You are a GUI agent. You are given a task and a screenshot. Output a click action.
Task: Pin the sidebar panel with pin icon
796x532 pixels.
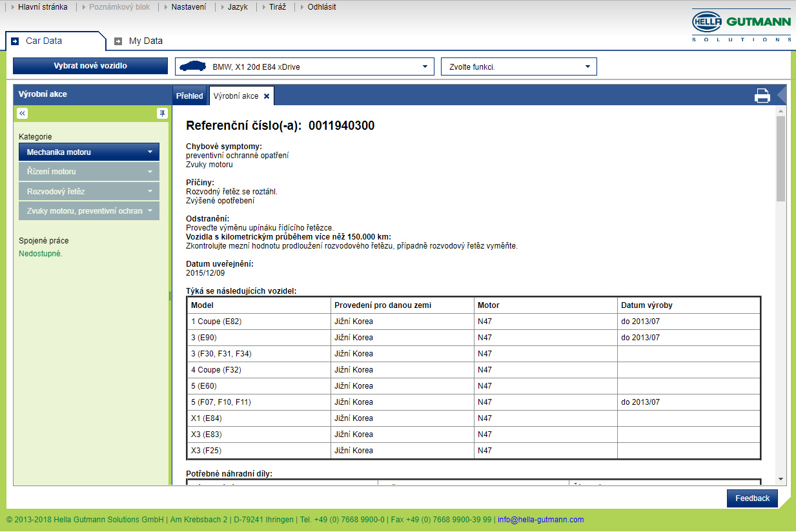[162, 114]
